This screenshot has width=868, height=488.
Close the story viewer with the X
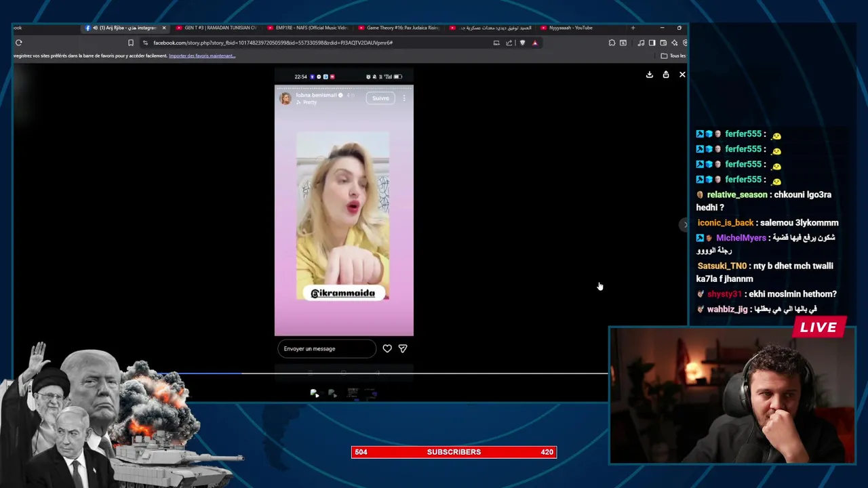[682, 75]
